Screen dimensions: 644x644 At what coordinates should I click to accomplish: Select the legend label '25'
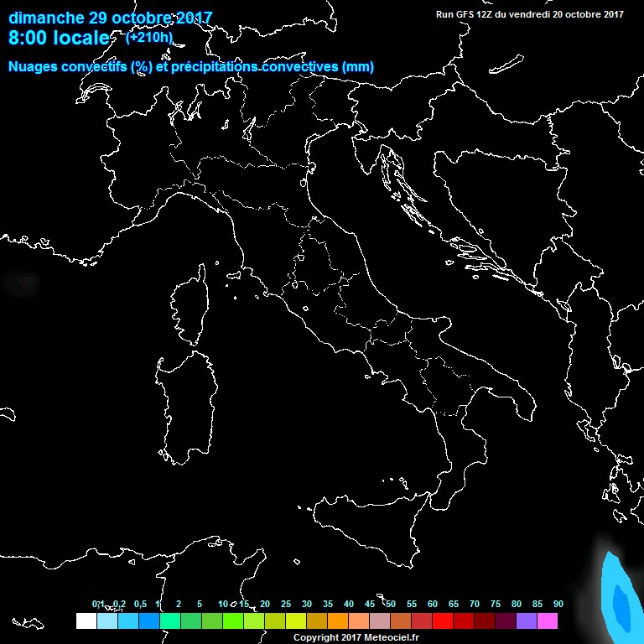point(286,604)
